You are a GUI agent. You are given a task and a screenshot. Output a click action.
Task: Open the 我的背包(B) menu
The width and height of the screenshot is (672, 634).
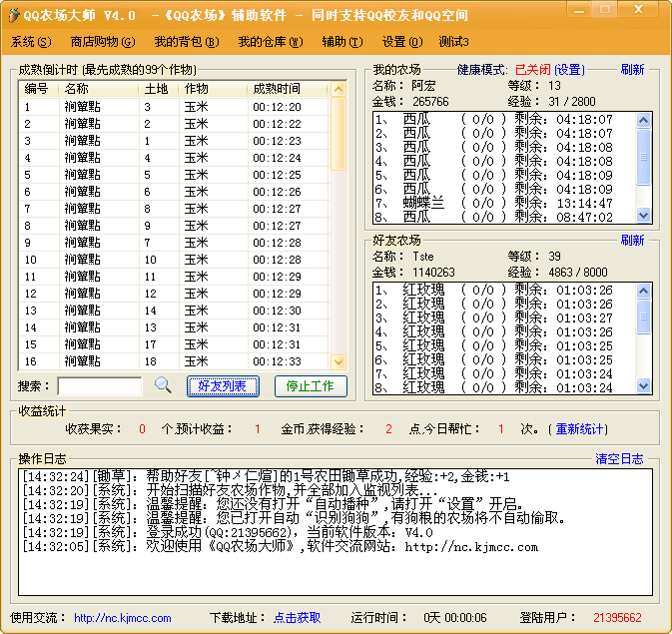click(186, 42)
